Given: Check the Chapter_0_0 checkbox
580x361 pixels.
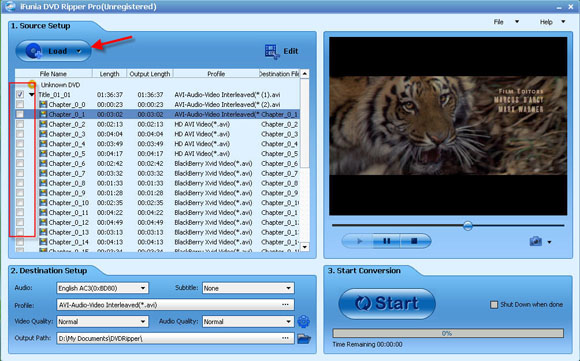Looking at the screenshot, I should (20, 104).
